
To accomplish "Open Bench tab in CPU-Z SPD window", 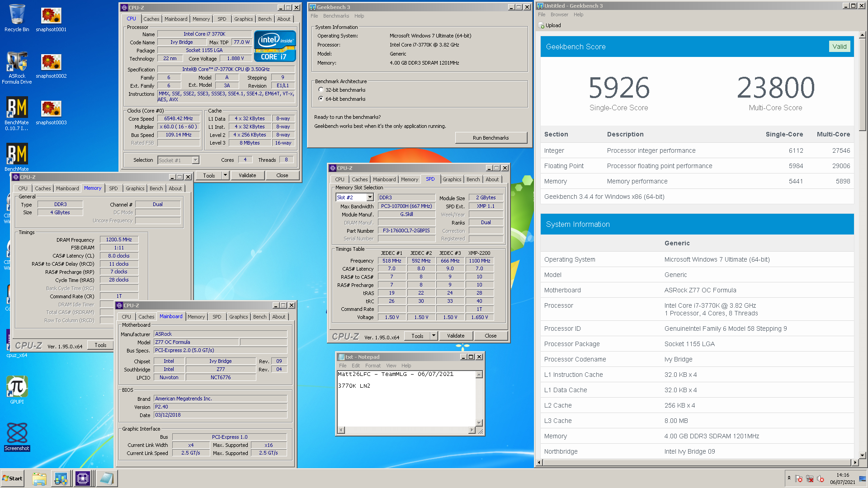I will [473, 179].
